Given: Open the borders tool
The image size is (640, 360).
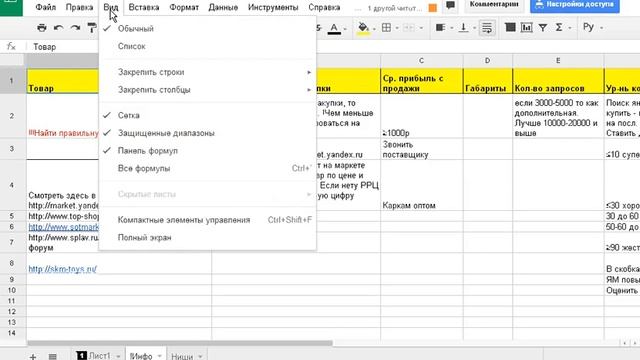Looking at the screenshot, I should 386,28.
